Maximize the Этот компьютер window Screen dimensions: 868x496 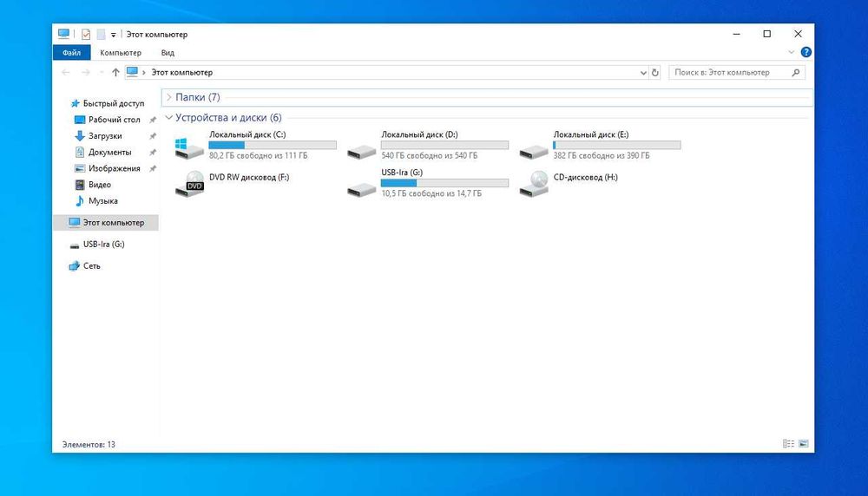tap(766, 34)
